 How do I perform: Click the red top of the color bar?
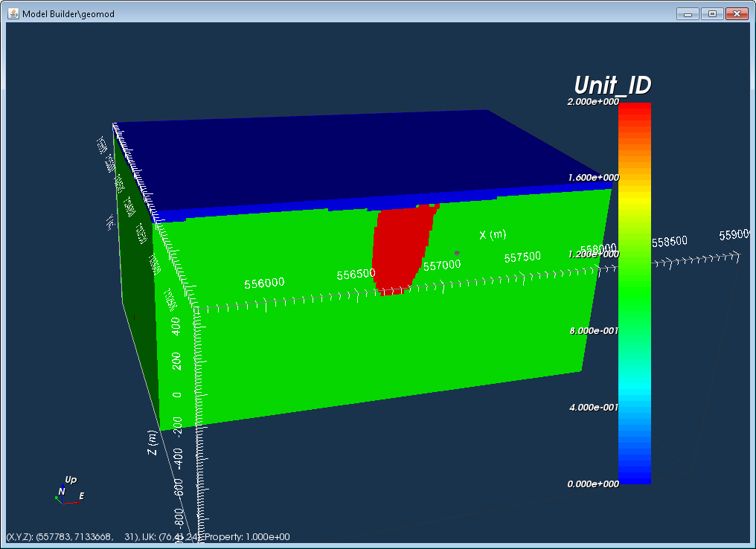click(x=635, y=112)
